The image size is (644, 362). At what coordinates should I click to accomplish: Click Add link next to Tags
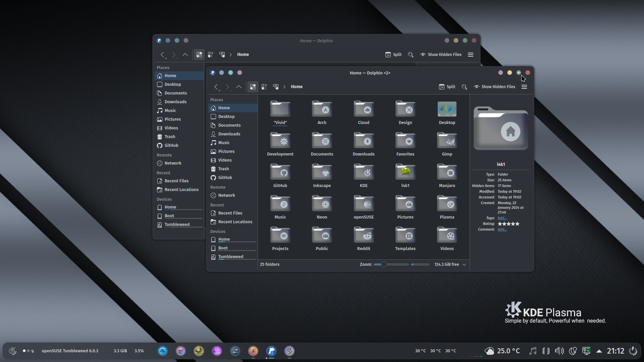point(502,218)
